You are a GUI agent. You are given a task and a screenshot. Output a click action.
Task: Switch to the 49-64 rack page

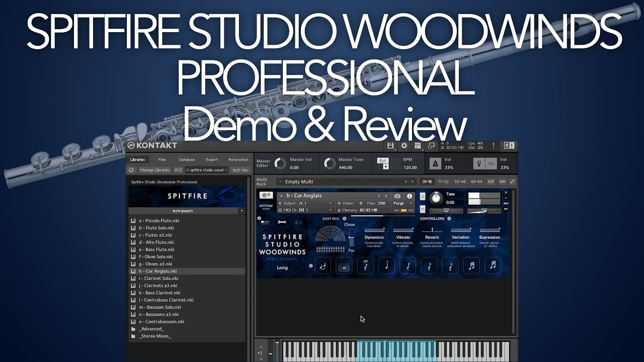(x=476, y=182)
